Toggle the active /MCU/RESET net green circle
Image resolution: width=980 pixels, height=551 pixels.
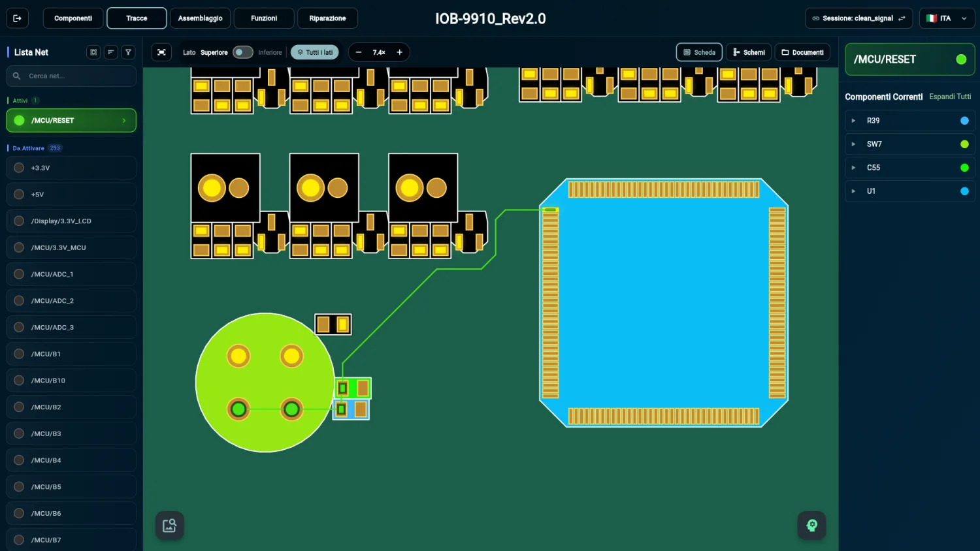pos(19,121)
